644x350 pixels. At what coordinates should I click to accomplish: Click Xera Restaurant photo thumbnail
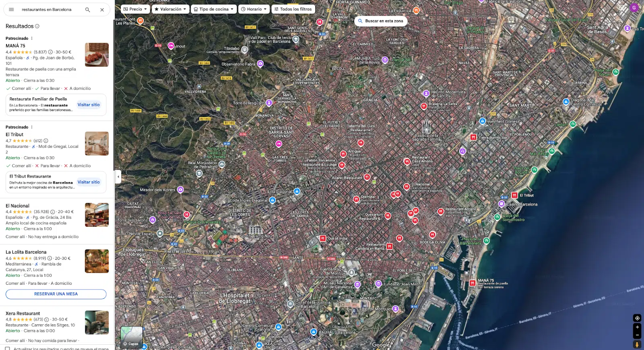tap(97, 322)
